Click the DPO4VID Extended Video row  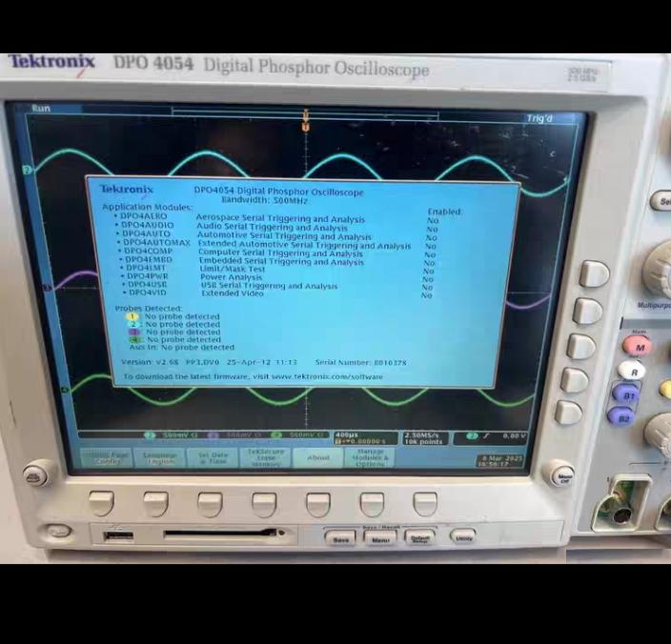[277, 293]
